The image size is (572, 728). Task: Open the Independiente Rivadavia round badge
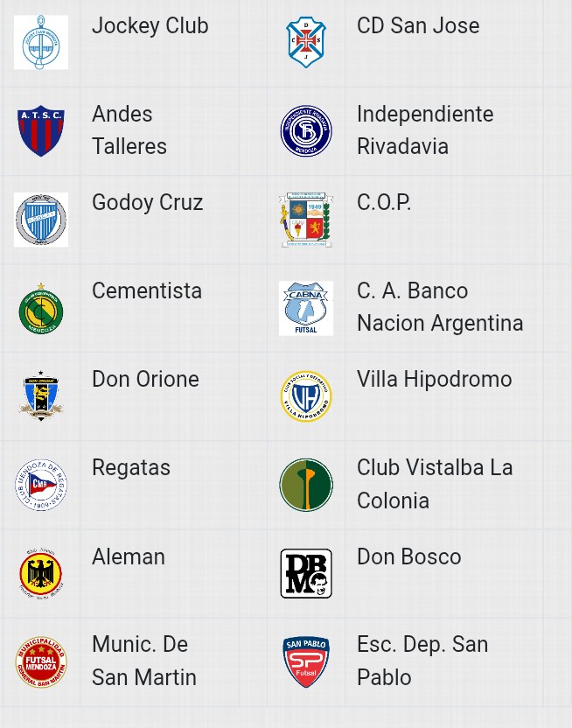(x=306, y=131)
